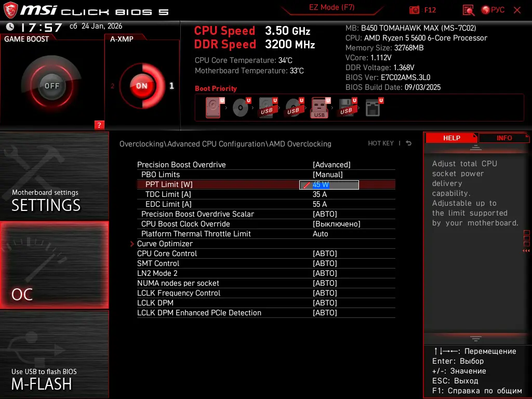Select the CD/DVD boot priority icon
The width and height of the screenshot is (532, 399).
click(x=241, y=108)
